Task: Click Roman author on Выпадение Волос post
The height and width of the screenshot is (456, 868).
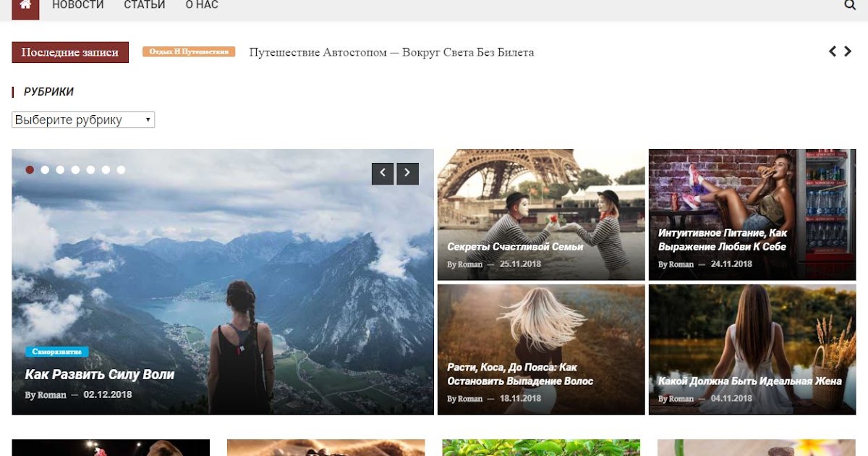Action: click(x=470, y=399)
